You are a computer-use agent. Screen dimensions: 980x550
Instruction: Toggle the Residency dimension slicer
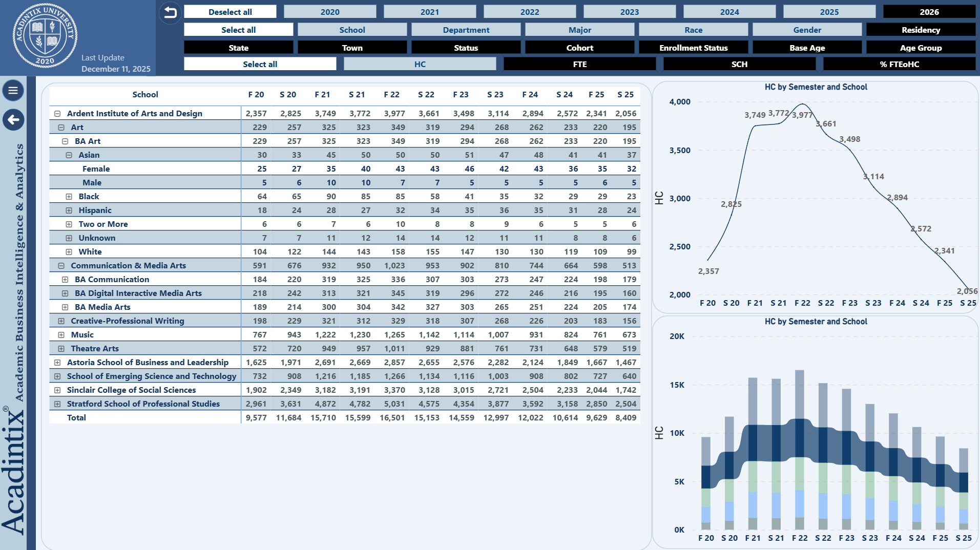(920, 30)
